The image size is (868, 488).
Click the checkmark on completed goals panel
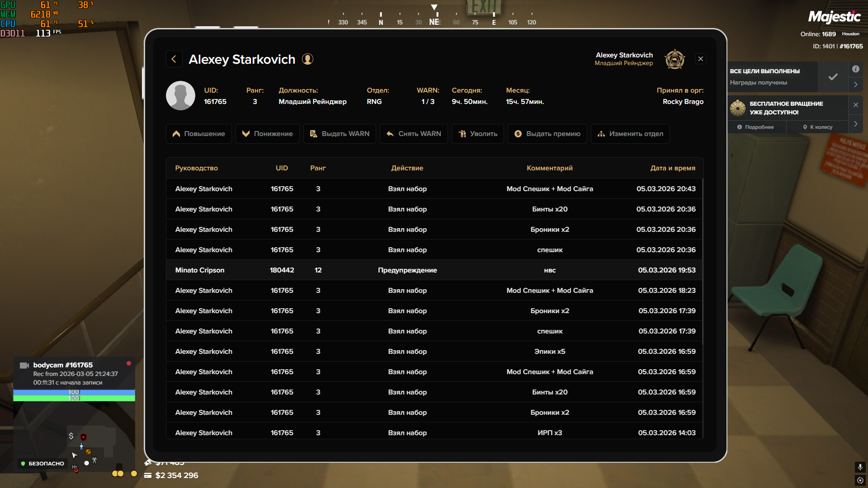coord(833,77)
